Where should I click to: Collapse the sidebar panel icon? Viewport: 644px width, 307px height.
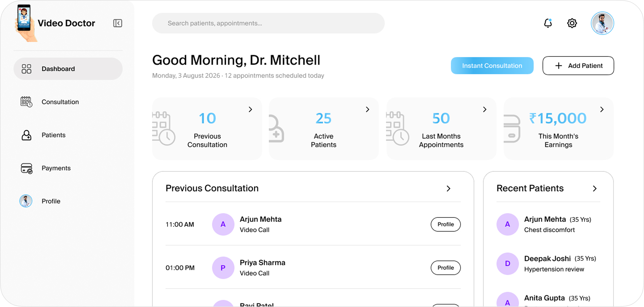[118, 23]
